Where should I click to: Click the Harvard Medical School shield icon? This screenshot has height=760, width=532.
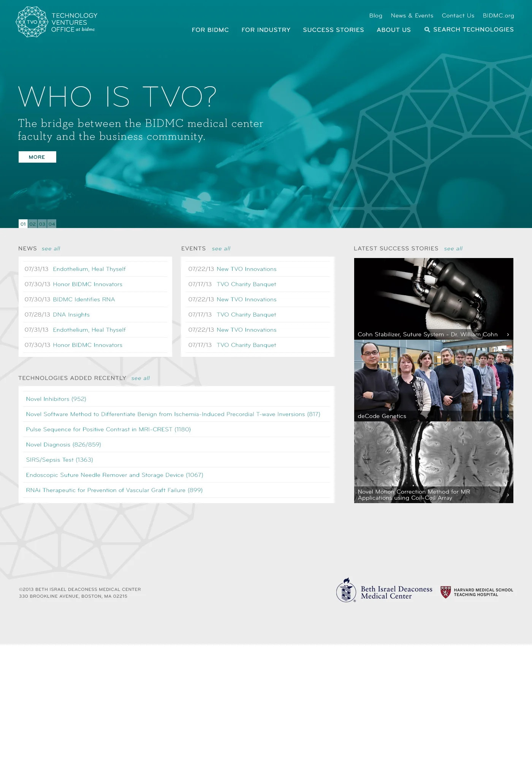pyautogui.click(x=445, y=592)
